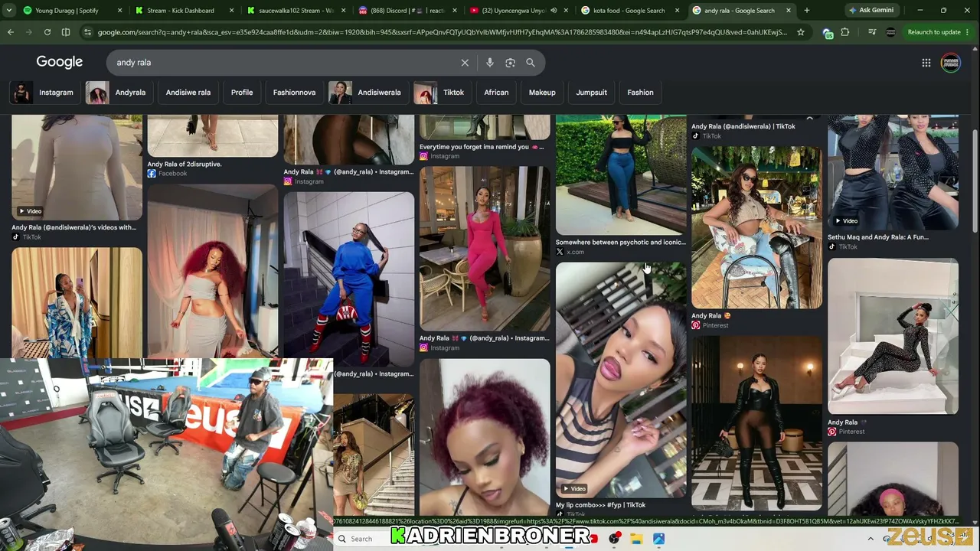Reload the current Google page
This screenshot has height=551, width=980.
click(x=47, y=32)
